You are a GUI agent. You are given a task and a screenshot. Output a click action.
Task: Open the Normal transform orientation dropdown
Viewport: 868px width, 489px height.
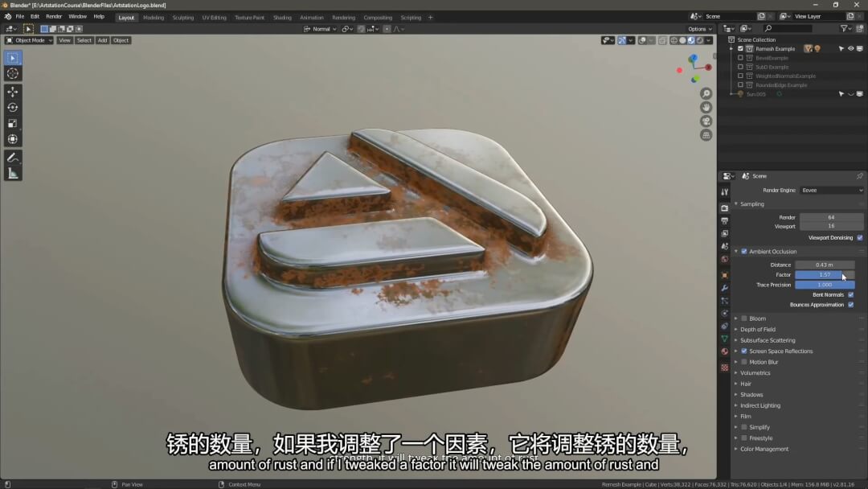click(320, 29)
